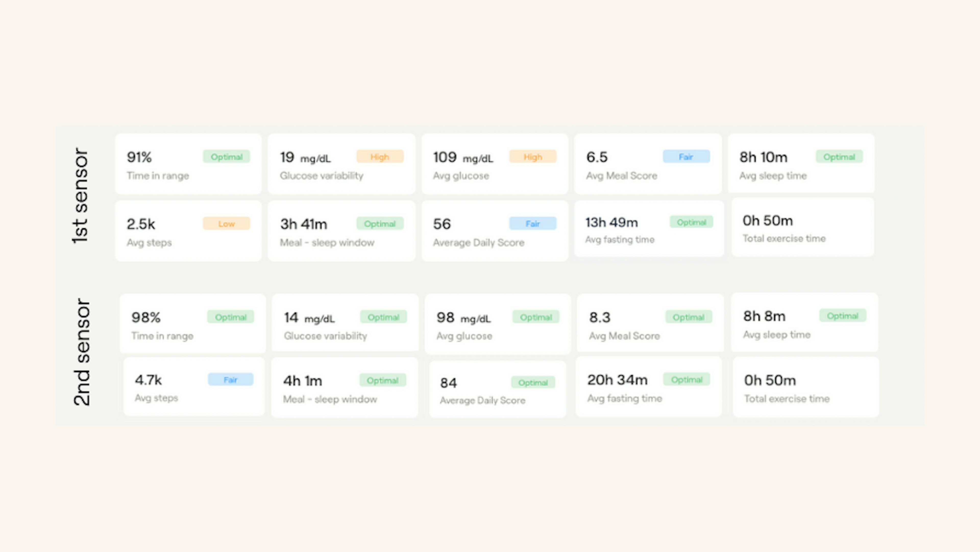Click the Fair badge beside 56

point(533,223)
